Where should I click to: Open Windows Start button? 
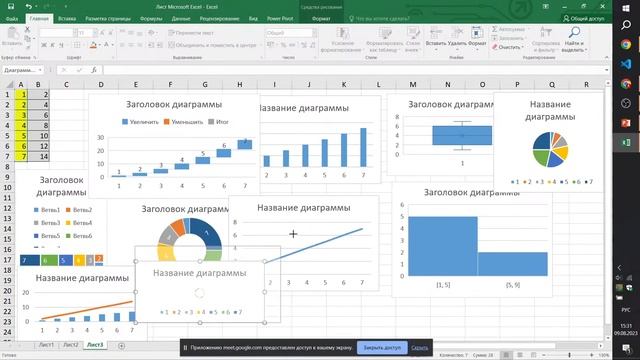point(626,7)
